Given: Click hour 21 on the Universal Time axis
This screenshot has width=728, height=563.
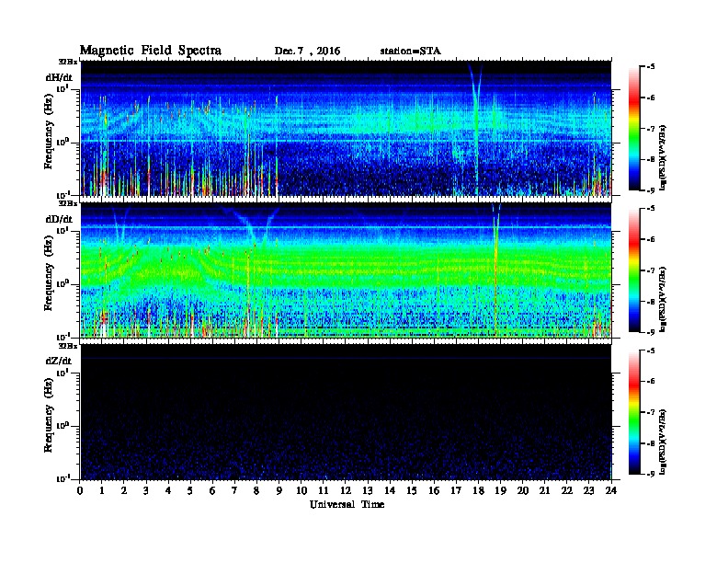Looking at the screenshot, I should [544, 490].
